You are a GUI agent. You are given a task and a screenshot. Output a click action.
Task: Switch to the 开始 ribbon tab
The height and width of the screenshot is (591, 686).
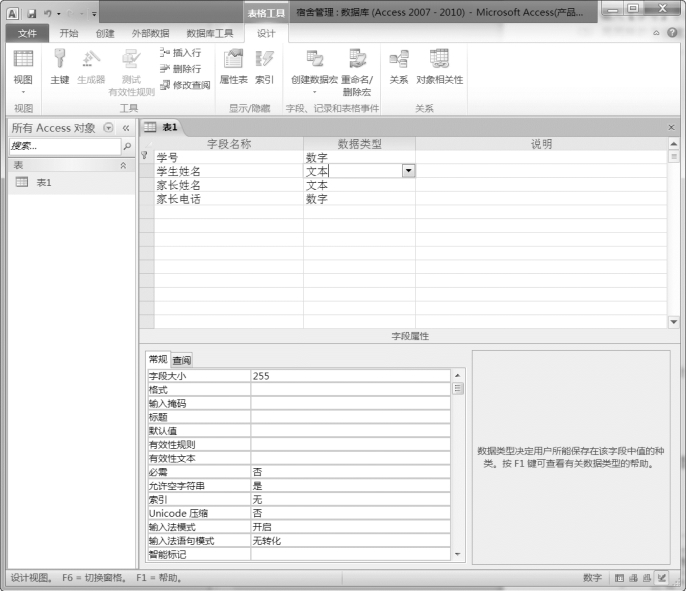pos(69,33)
